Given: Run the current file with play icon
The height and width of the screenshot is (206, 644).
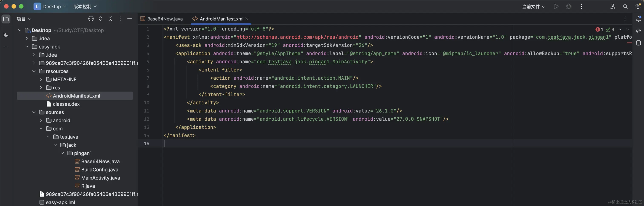Looking at the screenshot, I should [x=556, y=7].
